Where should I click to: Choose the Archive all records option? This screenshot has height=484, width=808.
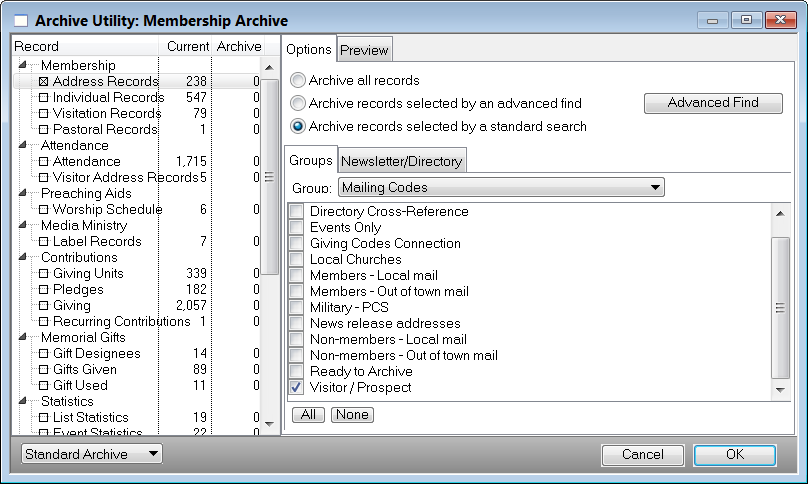[297, 81]
